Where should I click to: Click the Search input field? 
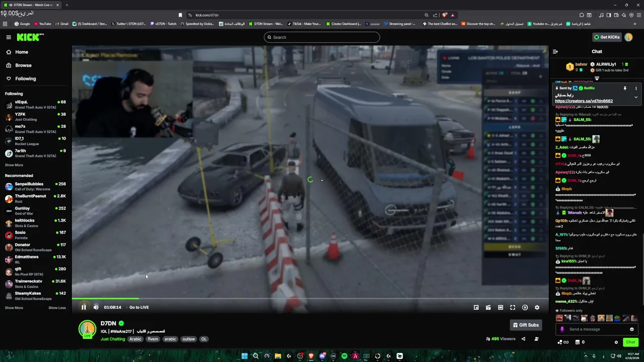click(x=321, y=37)
